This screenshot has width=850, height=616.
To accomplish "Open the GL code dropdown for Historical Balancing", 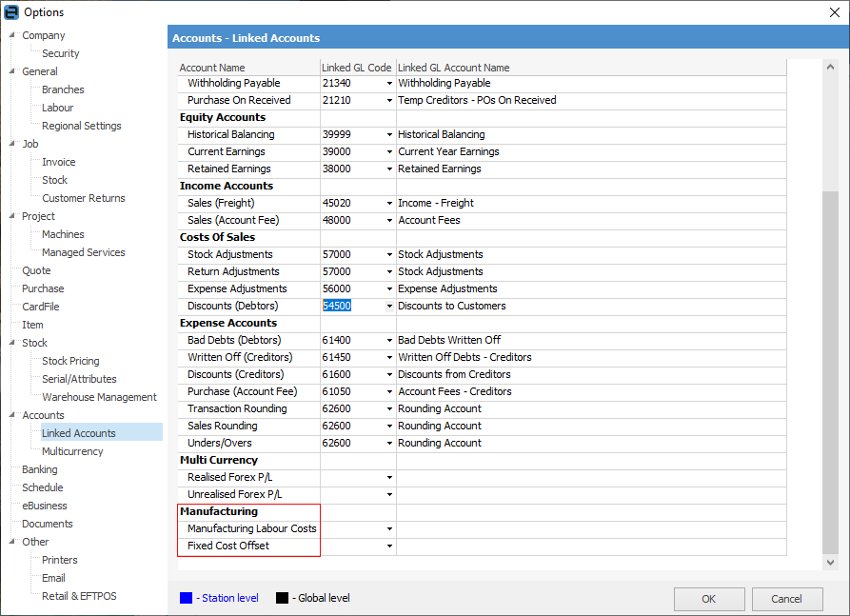I will (x=388, y=134).
